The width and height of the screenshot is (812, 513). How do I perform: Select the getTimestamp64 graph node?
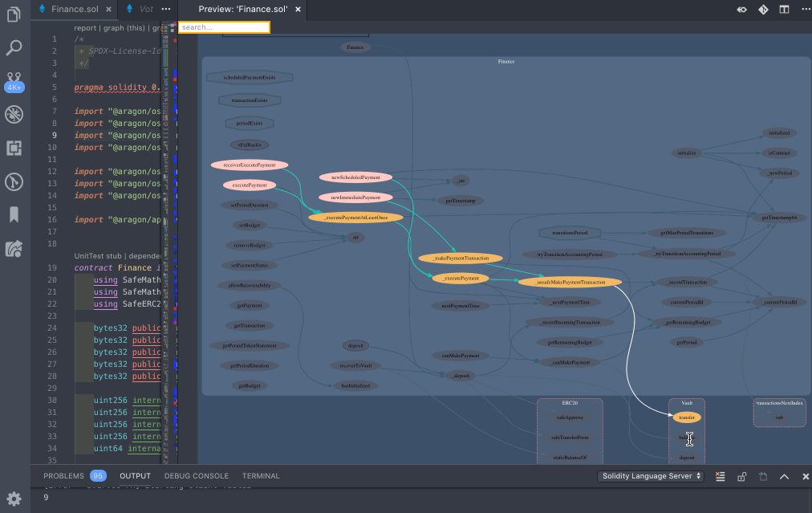[779, 218]
